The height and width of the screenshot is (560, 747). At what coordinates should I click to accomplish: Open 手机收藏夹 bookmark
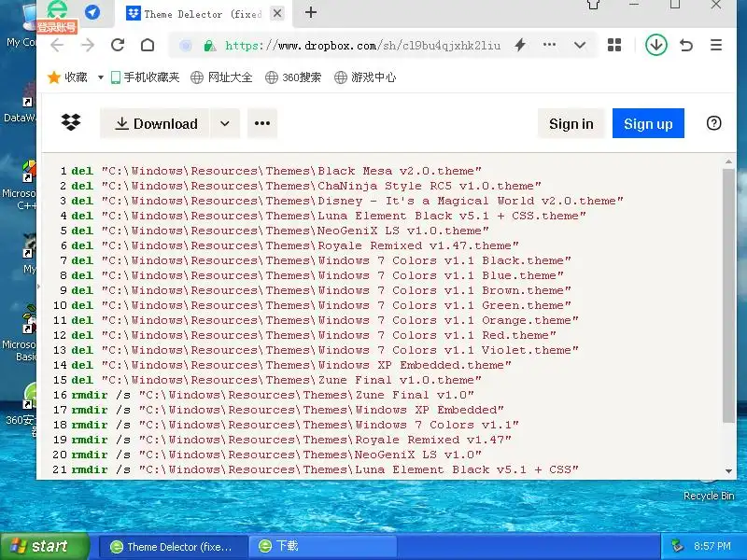point(146,77)
